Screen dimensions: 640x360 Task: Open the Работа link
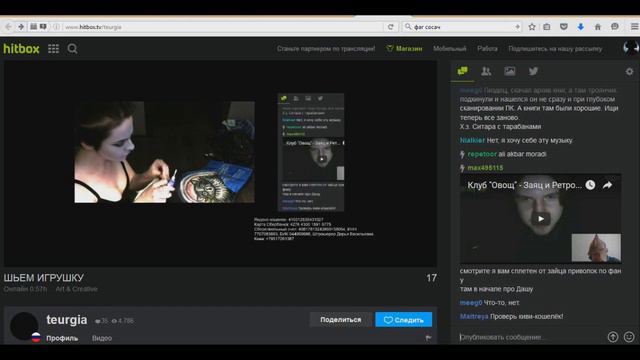tap(487, 49)
